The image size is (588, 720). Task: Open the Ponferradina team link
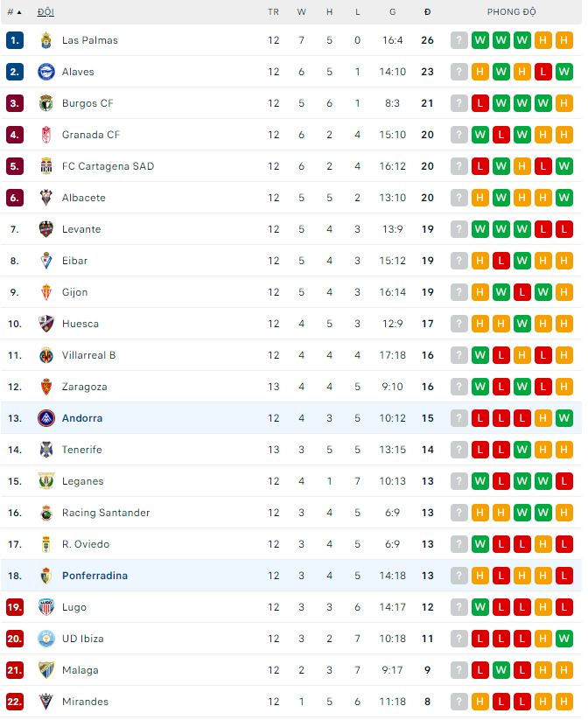click(x=94, y=576)
